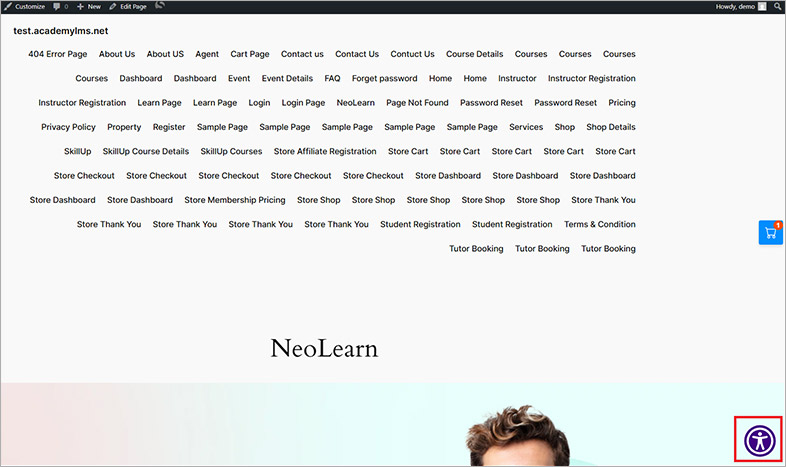Viewport: 786px width, 467px height.
Task: Click Edit Page in the admin bar
Action: click(128, 7)
